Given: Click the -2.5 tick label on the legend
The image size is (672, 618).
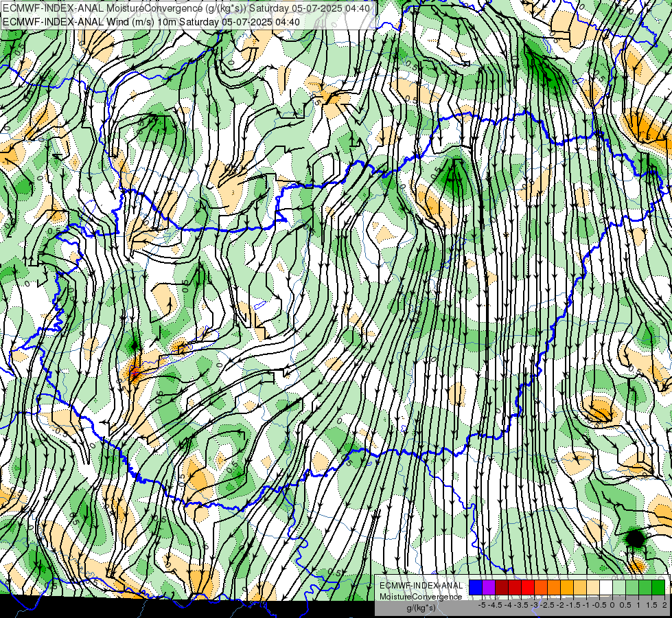Looking at the screenshot, I should (547, 605).
